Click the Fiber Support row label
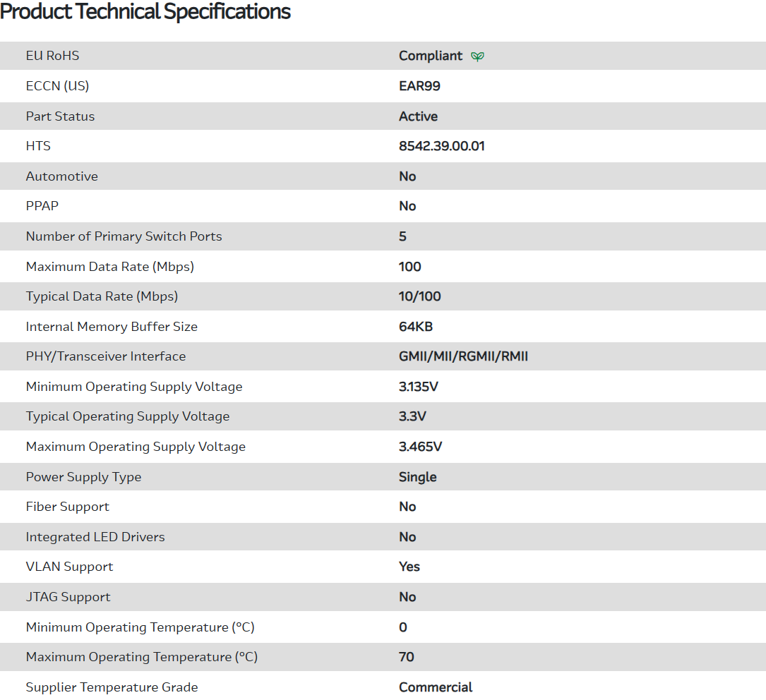 [x=67, y=507]
